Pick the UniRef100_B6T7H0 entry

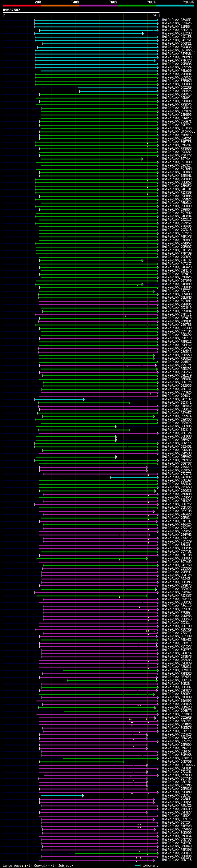tap(177, 779)
